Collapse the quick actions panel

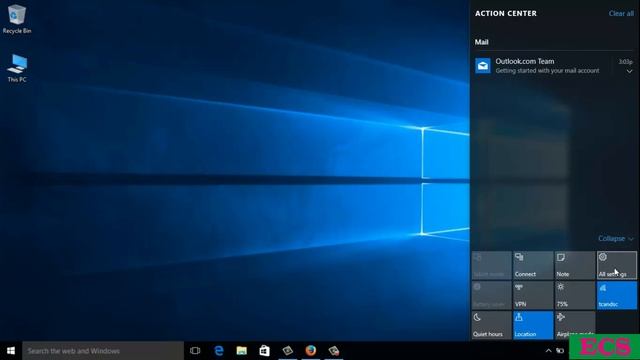pos(616,238)
